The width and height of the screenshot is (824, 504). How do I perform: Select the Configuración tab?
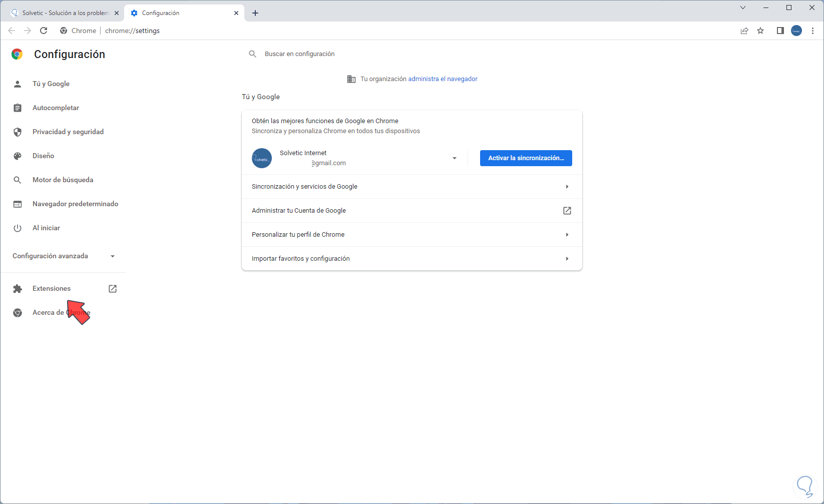[x=184, y=13]
